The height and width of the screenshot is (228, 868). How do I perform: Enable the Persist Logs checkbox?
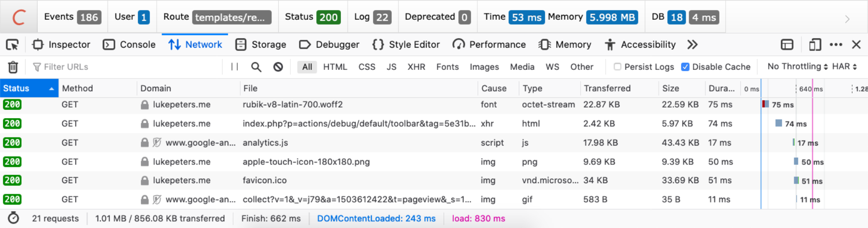[x=617, y=67]
